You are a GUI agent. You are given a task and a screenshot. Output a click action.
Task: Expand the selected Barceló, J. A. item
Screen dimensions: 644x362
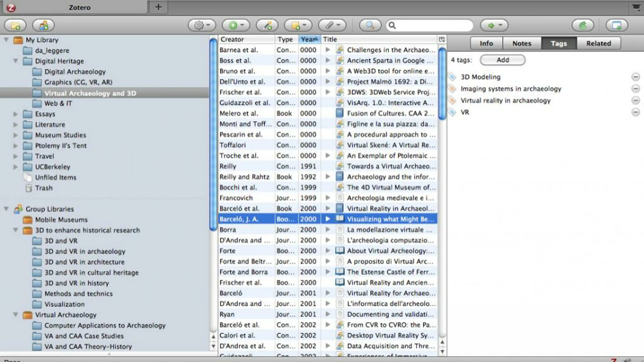click(328, 219)
